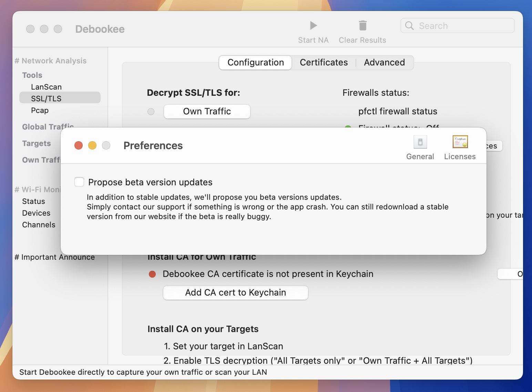Viewport: 532px width, 392px height.
Task: Open Global Traffic in sidebar
Action: tap(48, 127)
